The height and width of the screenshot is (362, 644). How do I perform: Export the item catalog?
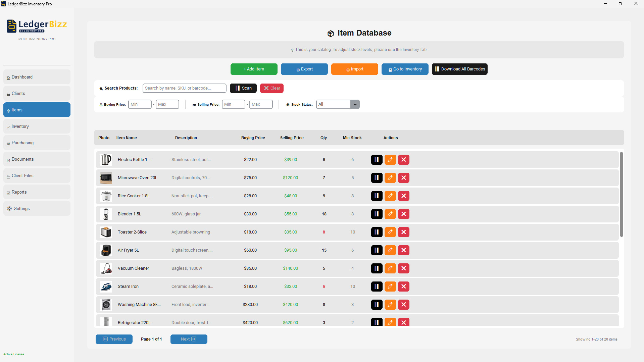(x=304, y=69)
